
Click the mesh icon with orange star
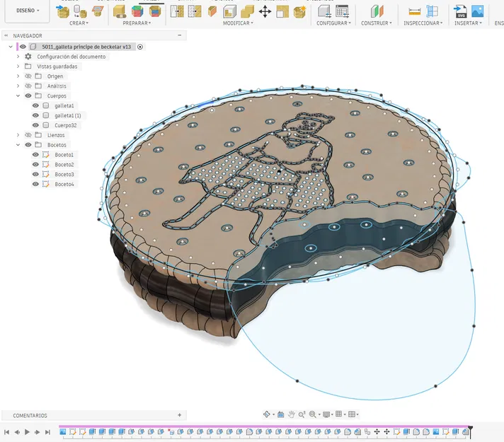pyautogui.click(x=299, y=12)
